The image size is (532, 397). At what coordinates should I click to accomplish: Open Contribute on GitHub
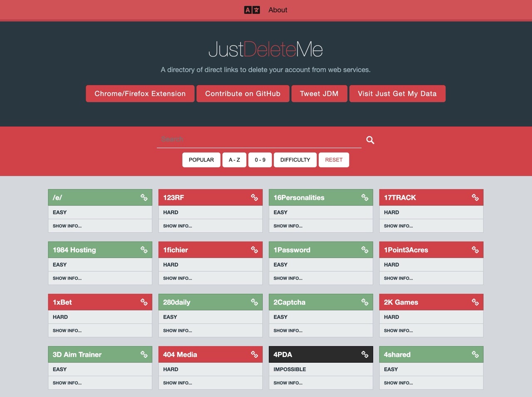(x=243, y=94)
